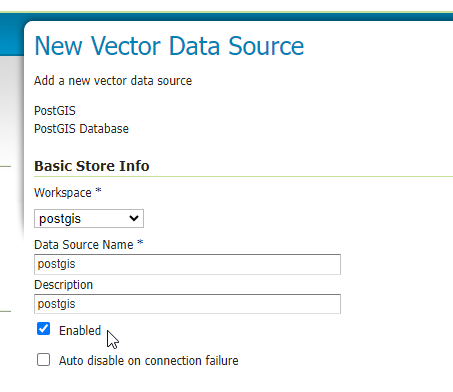The height and width of the screenshot is (392, 453).
Task: Select the Basic Store Info section header
Action: click(x=92, y=166)
